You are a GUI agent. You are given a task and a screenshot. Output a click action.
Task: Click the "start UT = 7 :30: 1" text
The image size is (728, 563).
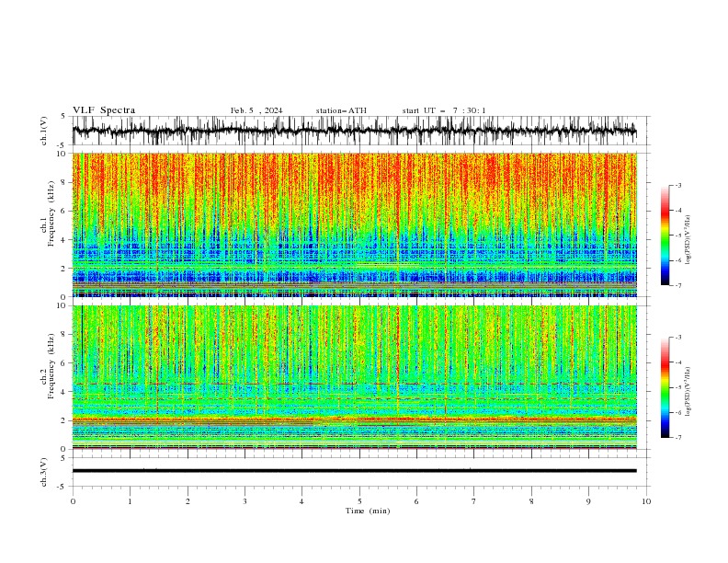(x=444, y=110)
